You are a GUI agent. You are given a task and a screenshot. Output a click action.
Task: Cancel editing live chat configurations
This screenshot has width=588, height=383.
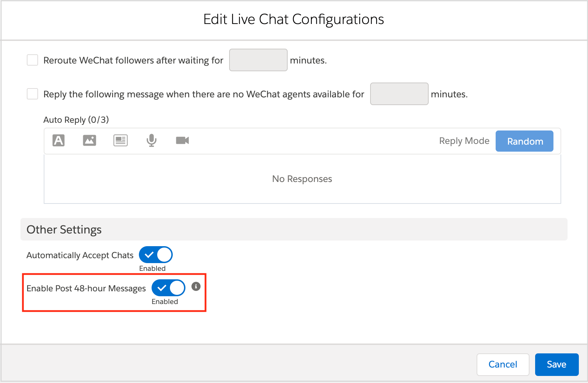pos(503,364)
